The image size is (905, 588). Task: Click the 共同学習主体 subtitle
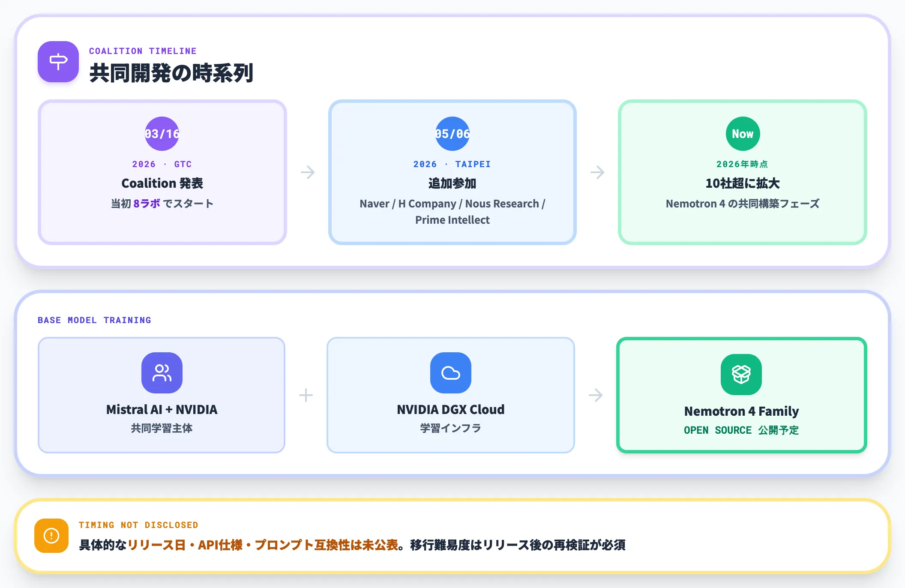[162, 428]
